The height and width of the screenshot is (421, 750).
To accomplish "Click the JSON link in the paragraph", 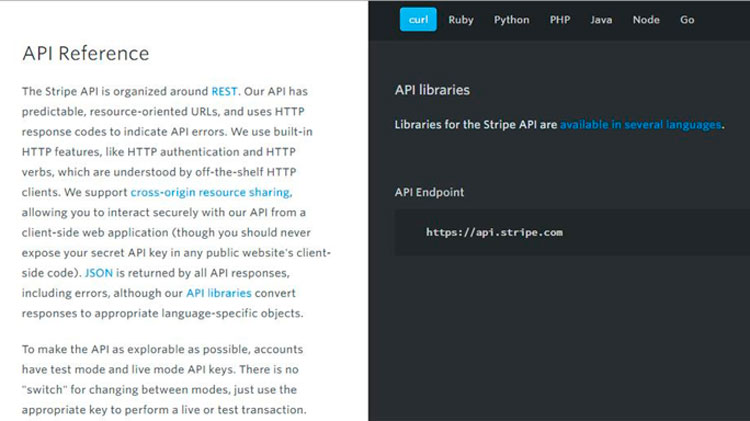I will [99, 273].
